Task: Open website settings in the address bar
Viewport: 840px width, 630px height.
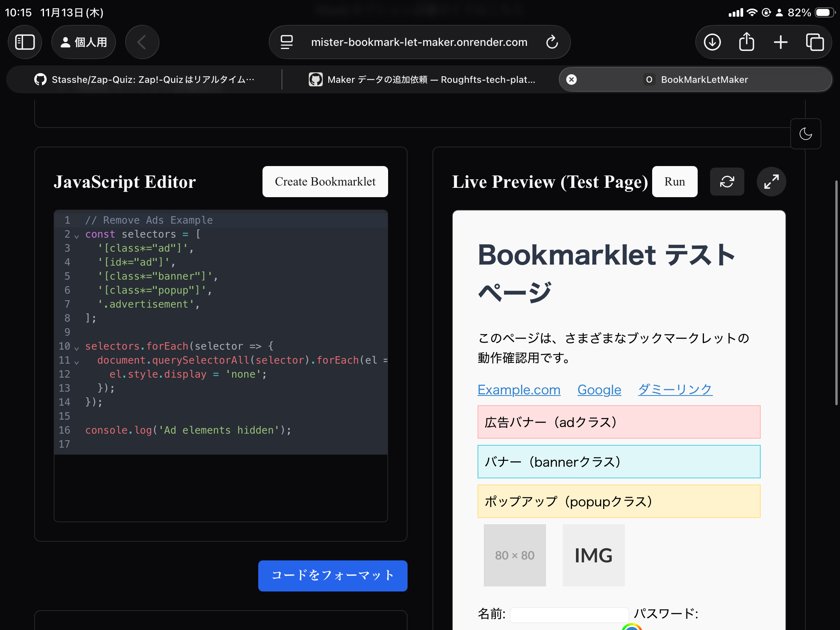Action: tap(286, 42)
